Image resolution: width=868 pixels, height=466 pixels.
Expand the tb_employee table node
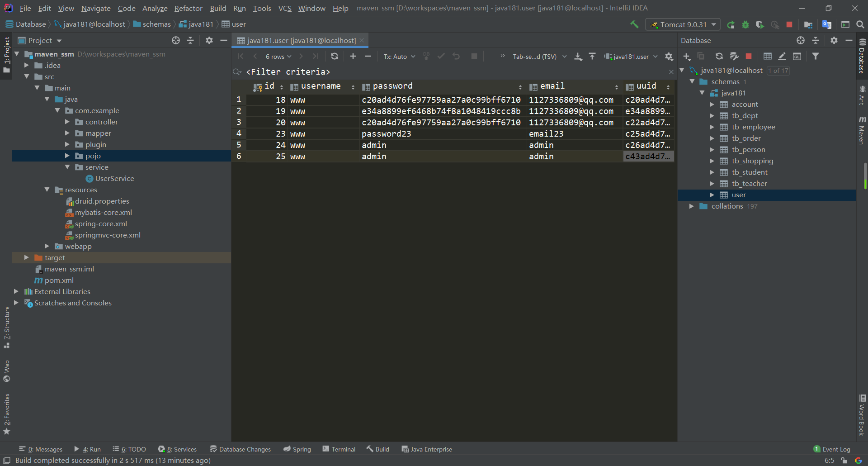(x=712, y=127)
